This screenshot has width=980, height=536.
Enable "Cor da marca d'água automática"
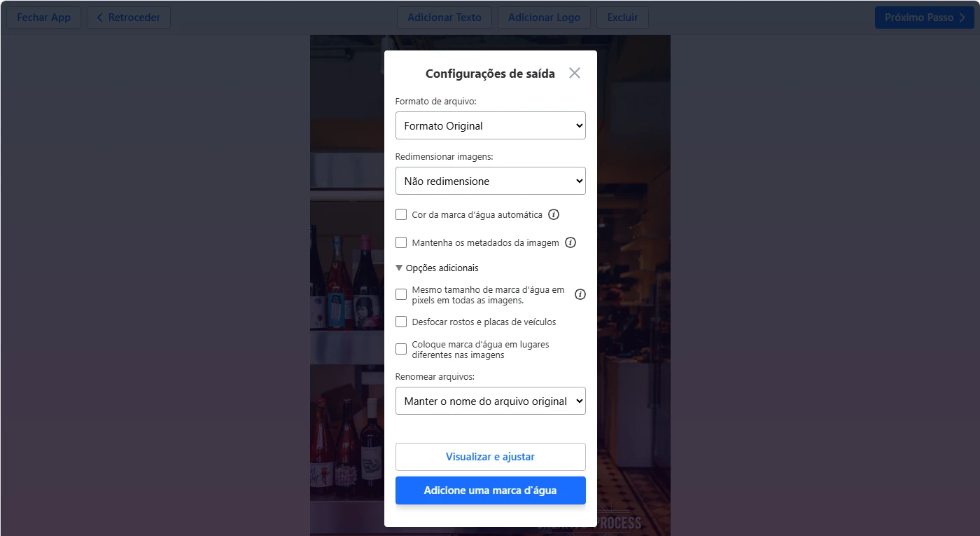pos(401,214)
